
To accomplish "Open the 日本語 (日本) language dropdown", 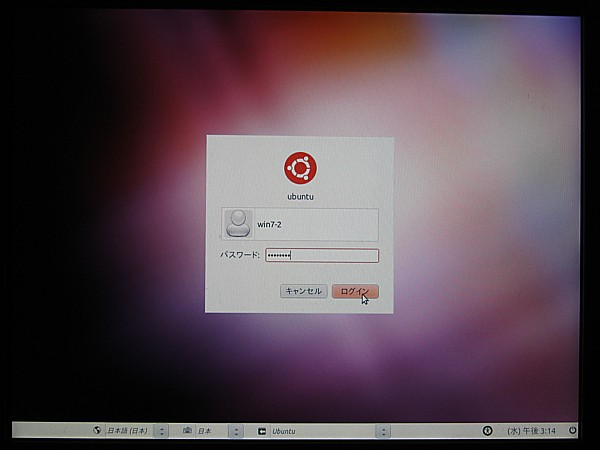I will pyautogui.click(x=136, y=431).
